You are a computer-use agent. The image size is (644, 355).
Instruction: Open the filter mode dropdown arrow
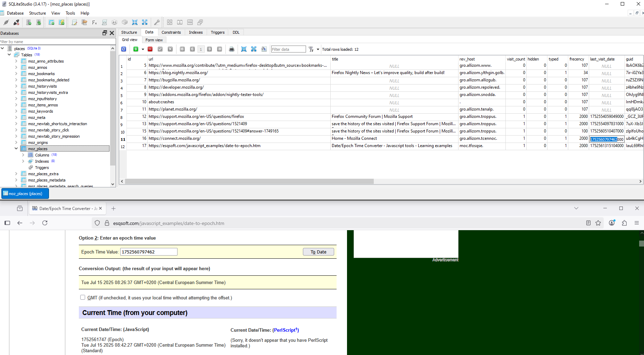(x=318, y=49)
